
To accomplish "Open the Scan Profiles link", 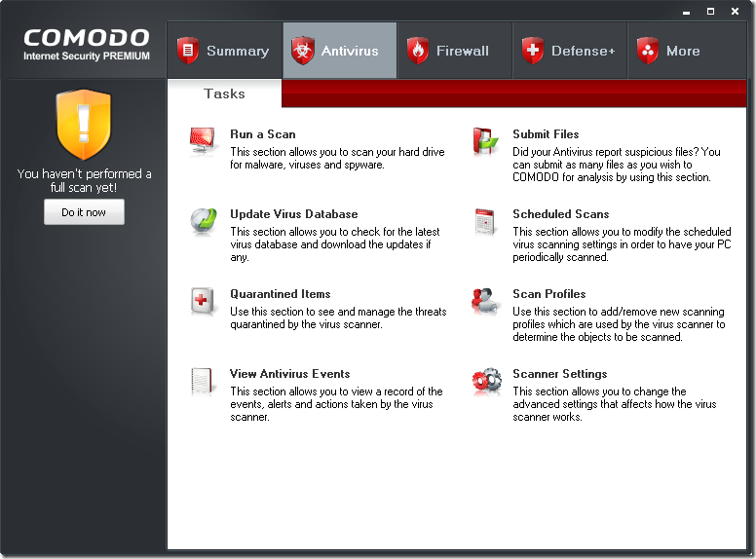I will tap(549, 294).
